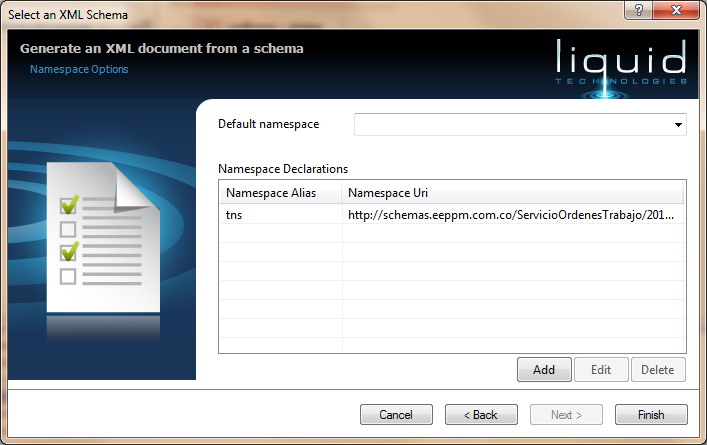
Task: Click the Next > button
Action: coord(566,414)
